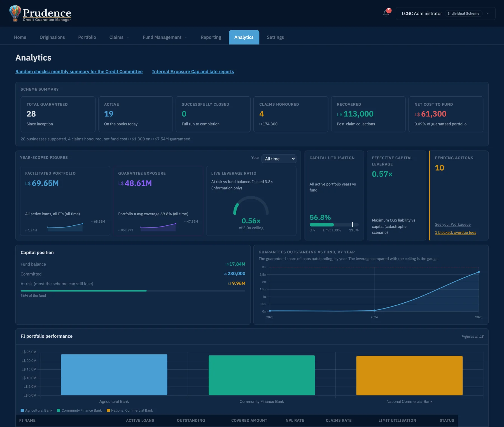
Task: Click the Effective Capital Leverage 0.57× value
Action: coord(382,174)
